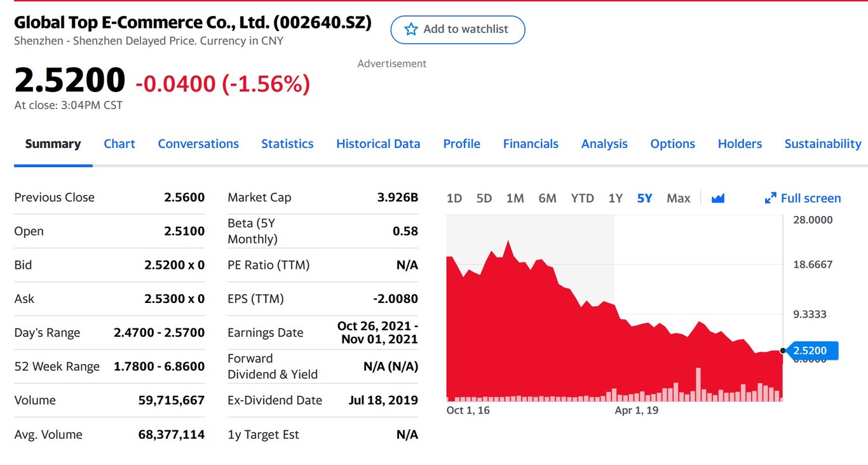Go to the Statistics tab
This screenshot has width=868, height=465.
point(287,144)
